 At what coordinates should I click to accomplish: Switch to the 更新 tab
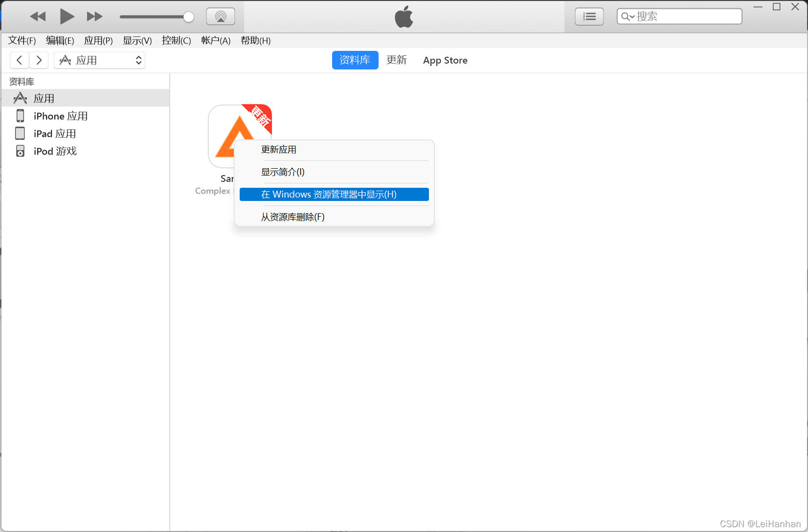point(397,60)
